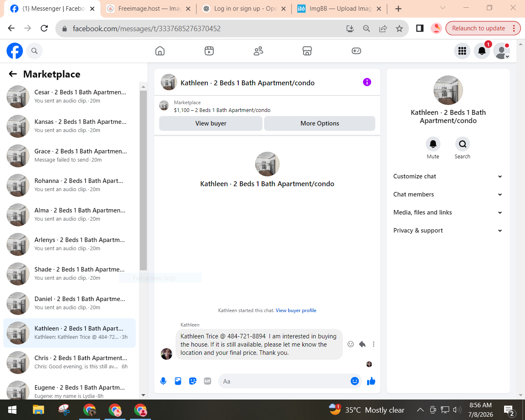Click More Options button
Screen dimensions: 525x420
pyautogui.click(x=320, y=123)
